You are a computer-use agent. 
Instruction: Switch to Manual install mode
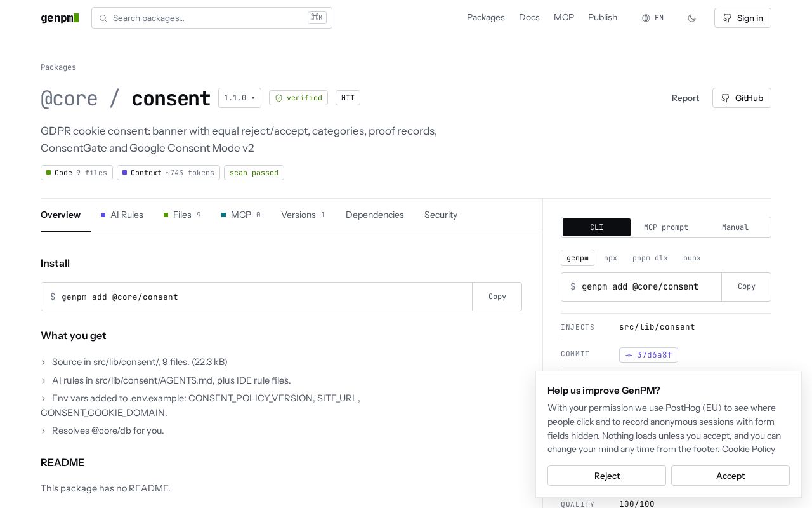point(735,227)
